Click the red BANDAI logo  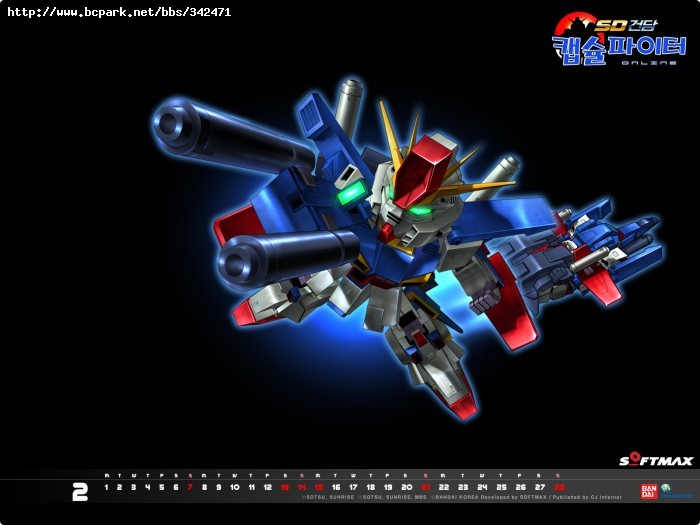649,492
